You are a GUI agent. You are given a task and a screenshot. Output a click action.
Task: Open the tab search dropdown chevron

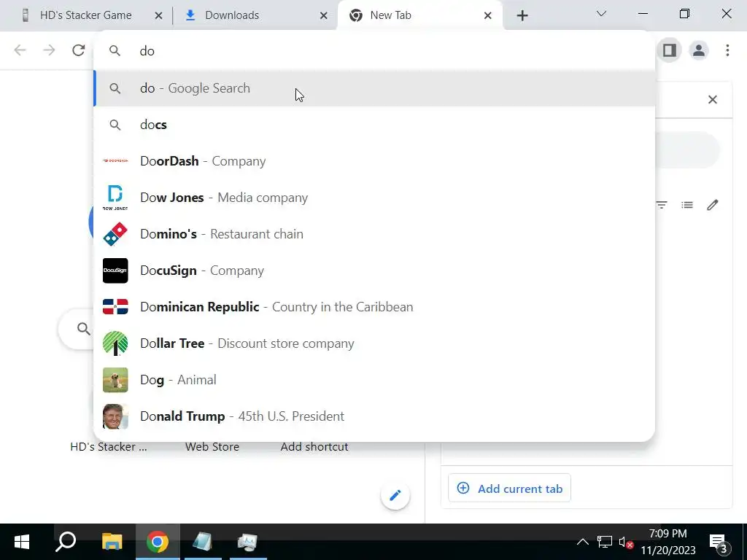point(601,14)
